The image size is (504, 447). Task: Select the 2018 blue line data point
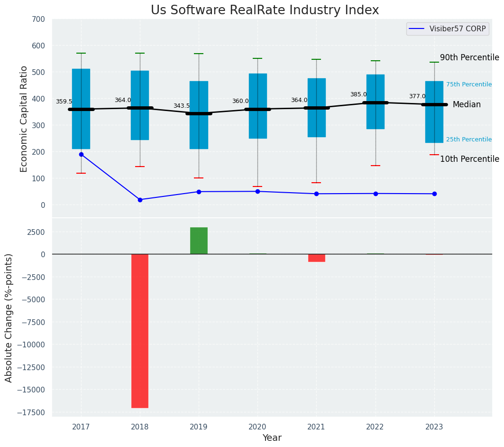coord(140,200)
